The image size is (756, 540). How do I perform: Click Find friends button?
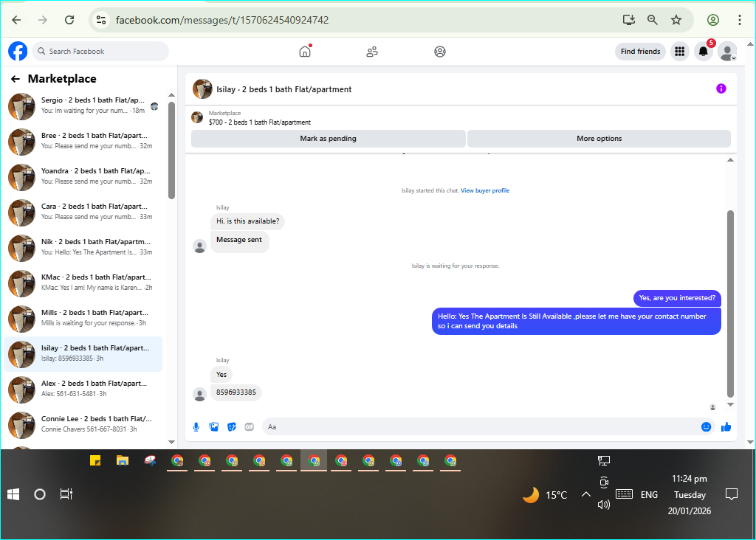tap(640, 52)
